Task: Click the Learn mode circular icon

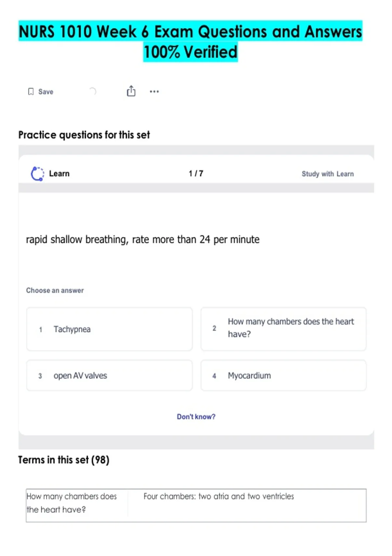Action: 37,174
